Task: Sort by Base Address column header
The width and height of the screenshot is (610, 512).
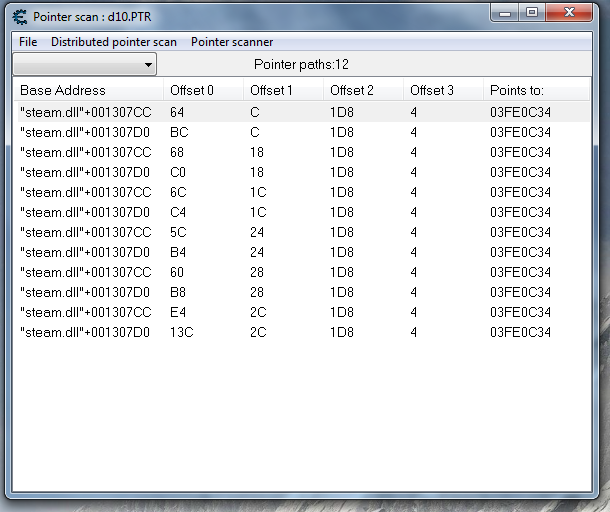Action: coord(62,90)
